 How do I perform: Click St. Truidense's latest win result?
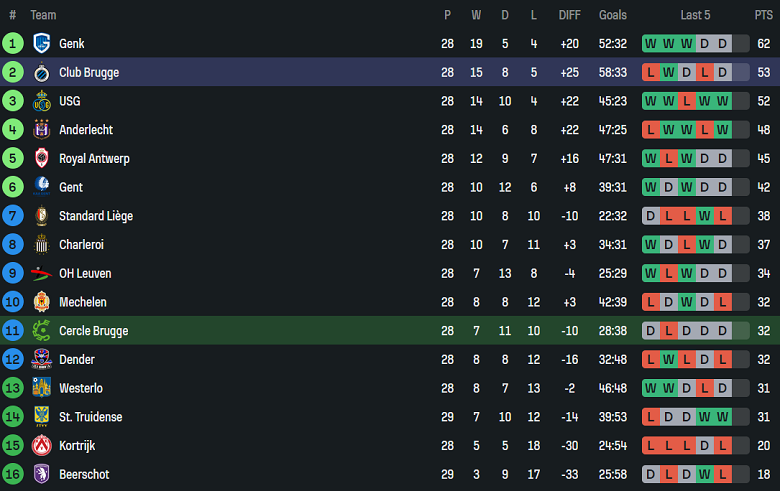click(x=722, y=417)
